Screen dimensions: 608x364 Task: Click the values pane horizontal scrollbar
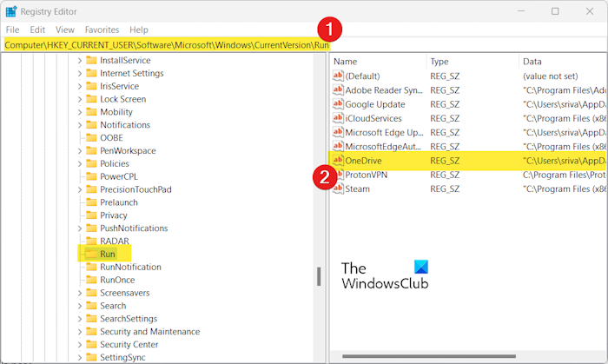(429, 356)
